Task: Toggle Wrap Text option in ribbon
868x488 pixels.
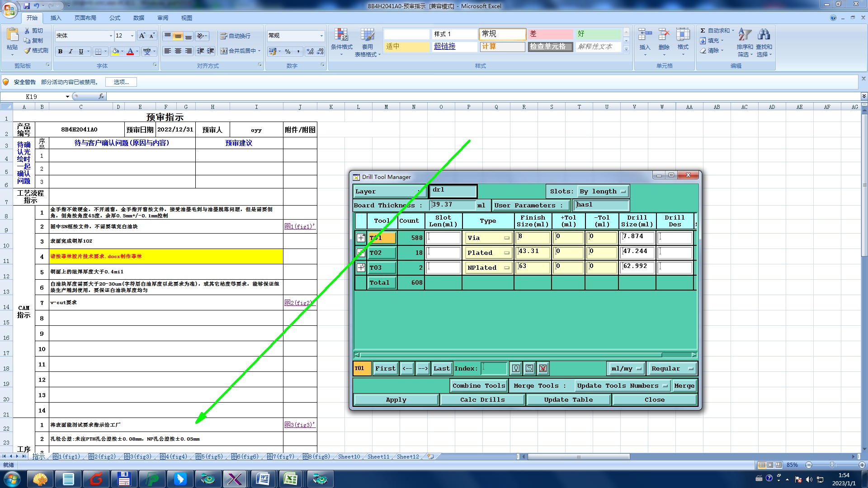Action: tap(235, 36)
